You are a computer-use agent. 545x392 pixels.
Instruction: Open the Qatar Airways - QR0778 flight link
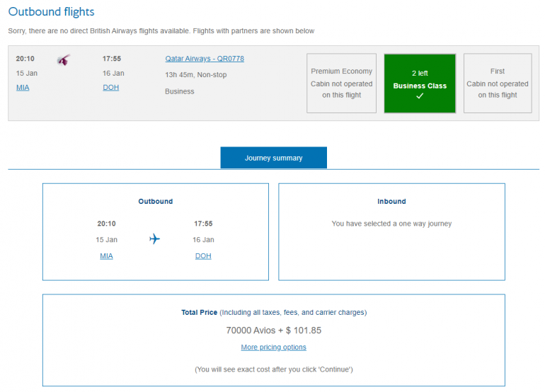pyautogui.click(x=205, y=59)
